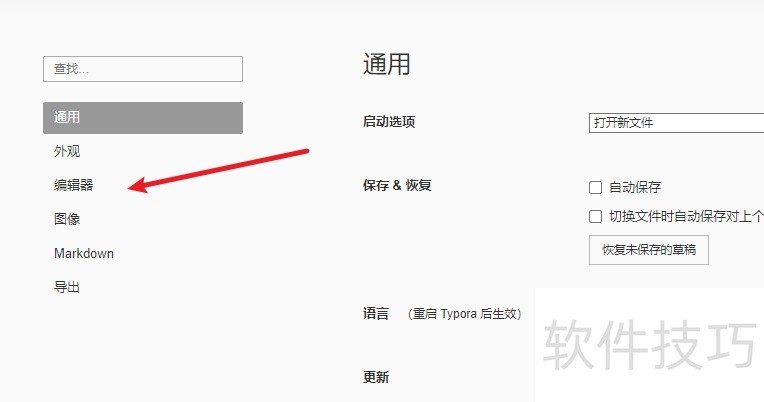The image size is (764, 402).
Task: Tick the 切换文件时自动保存 checkbox
Action: pos(595,216)
